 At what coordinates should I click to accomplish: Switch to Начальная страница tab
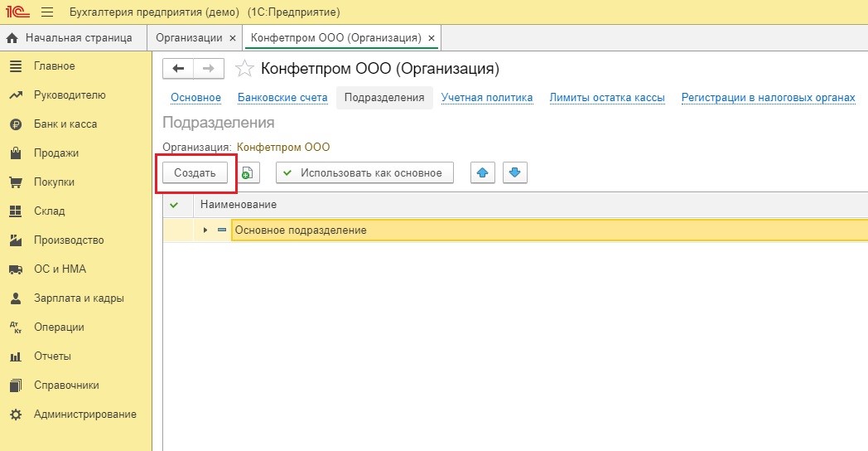tap(71, 38)
